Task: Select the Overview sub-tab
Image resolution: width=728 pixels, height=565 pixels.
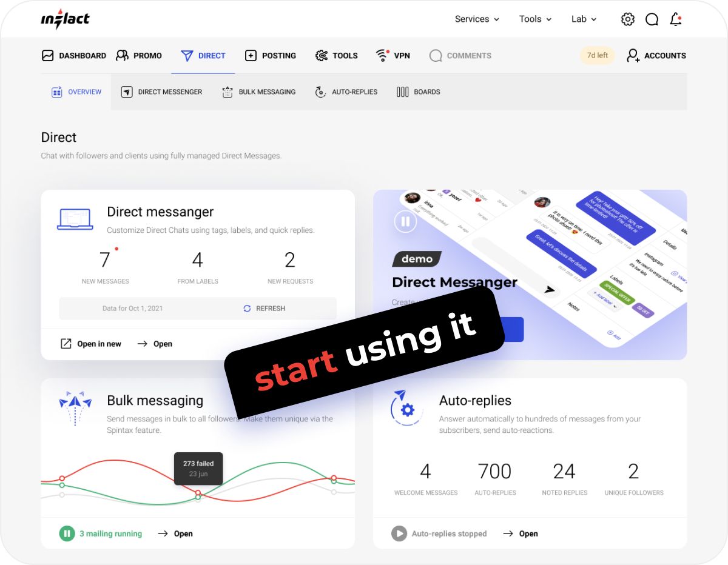Action: point(76,92)
